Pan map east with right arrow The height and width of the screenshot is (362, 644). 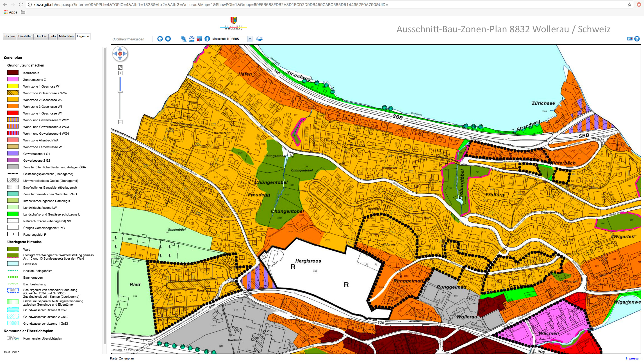tap(125, 54)
